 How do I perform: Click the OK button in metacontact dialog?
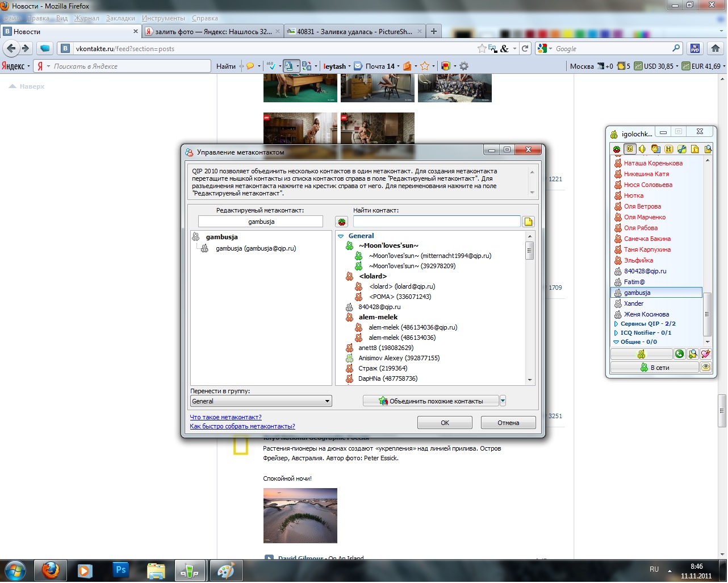tap(445, 423)
